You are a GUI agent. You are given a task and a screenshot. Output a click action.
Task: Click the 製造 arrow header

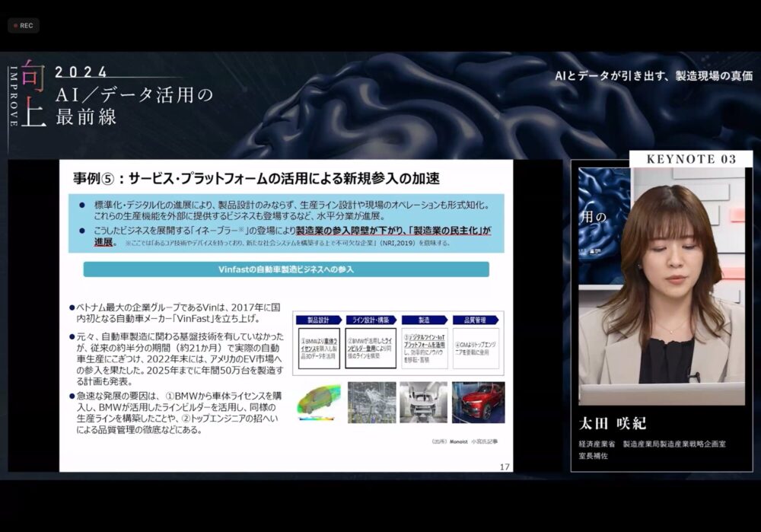tap(423, 320)
